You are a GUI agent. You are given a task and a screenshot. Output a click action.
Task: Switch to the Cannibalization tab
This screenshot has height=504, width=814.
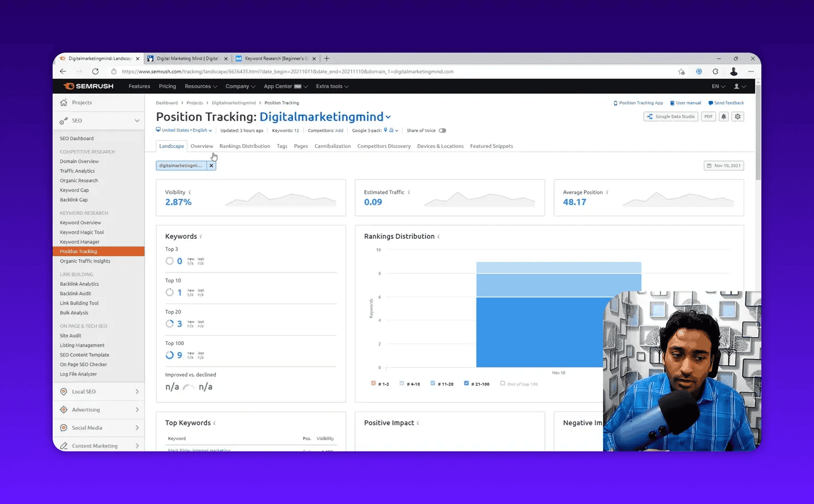(x=332, y=146)
